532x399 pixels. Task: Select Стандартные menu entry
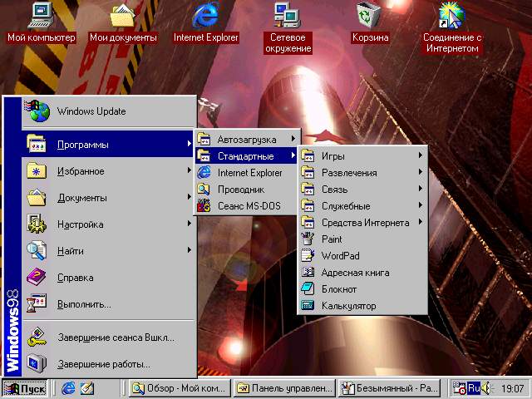(246, 155)
